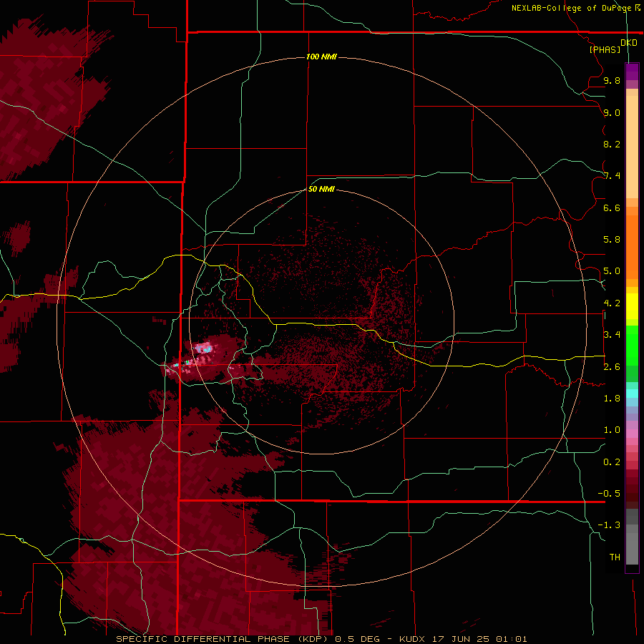644x644 pixels.
Task: Click the DKD product label
Action: tap(629, 43)
